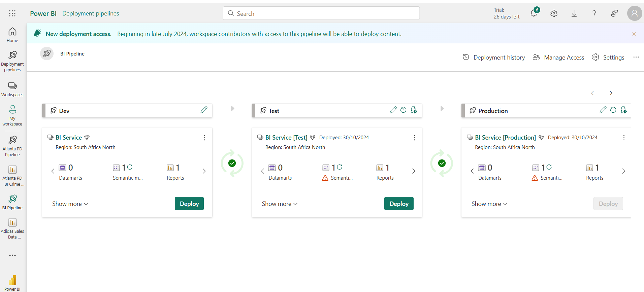Go to next items in Production card
This screenshot has width=644, height=292.
[x=623, y=171]
